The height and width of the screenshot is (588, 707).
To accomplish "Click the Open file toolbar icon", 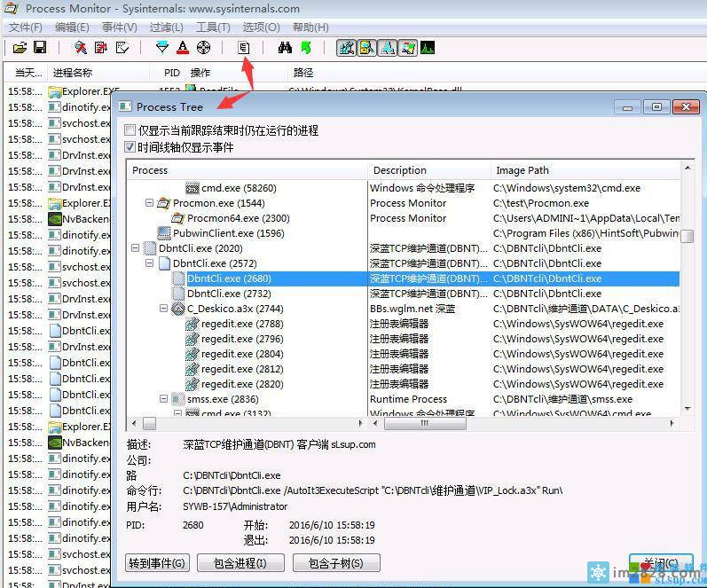I will [21, 47].
